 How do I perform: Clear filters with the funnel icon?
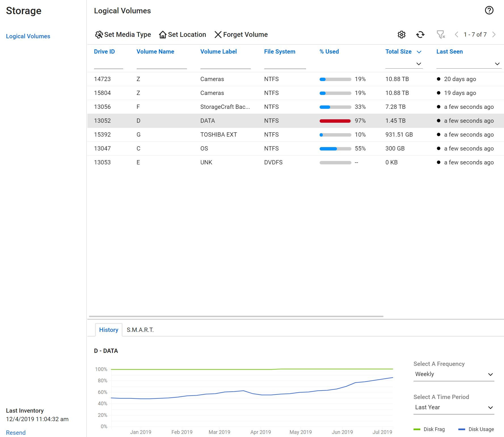pyautogui.click(x=440, y=35)
